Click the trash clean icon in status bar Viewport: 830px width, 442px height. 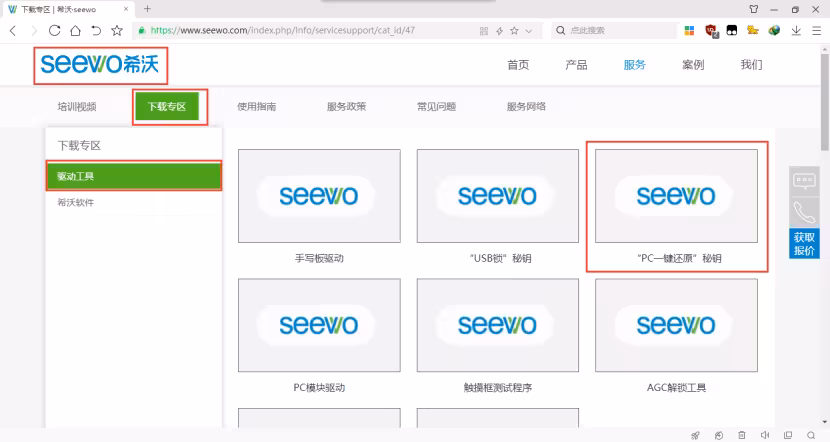pyautogui.click(x=742, y=435)
